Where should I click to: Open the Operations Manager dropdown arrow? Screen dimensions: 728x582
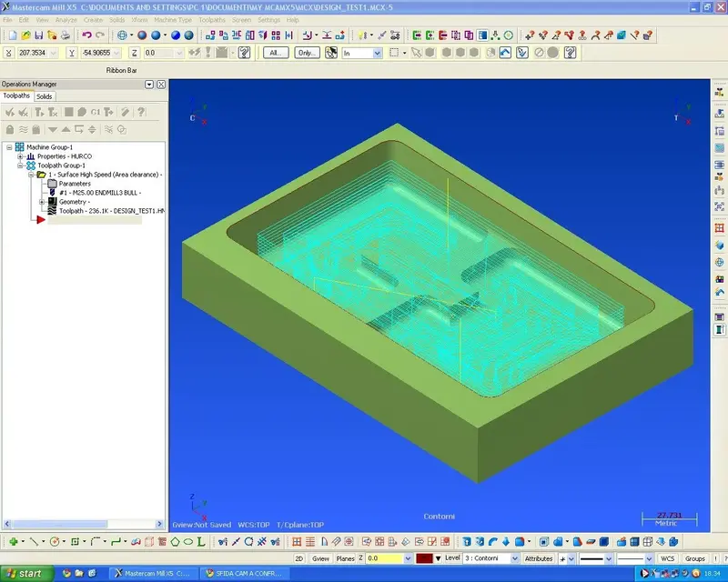click(149, 85)
